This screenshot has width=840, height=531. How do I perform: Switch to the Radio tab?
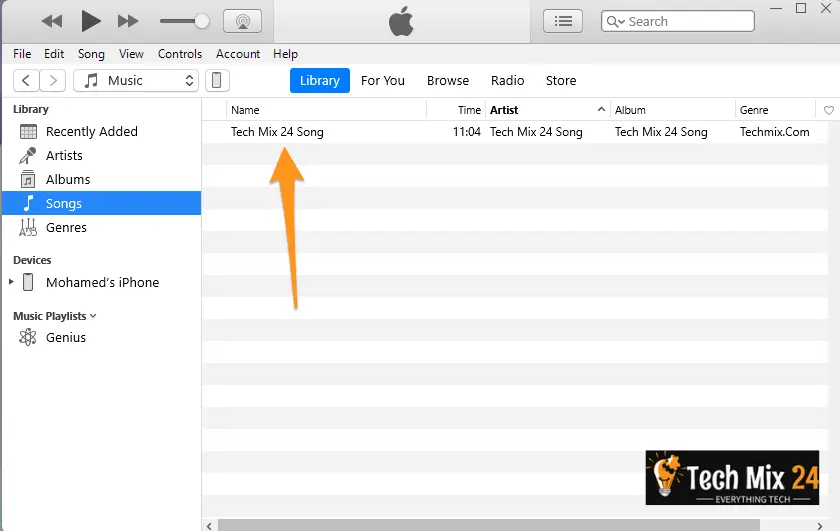pos(507,80)
